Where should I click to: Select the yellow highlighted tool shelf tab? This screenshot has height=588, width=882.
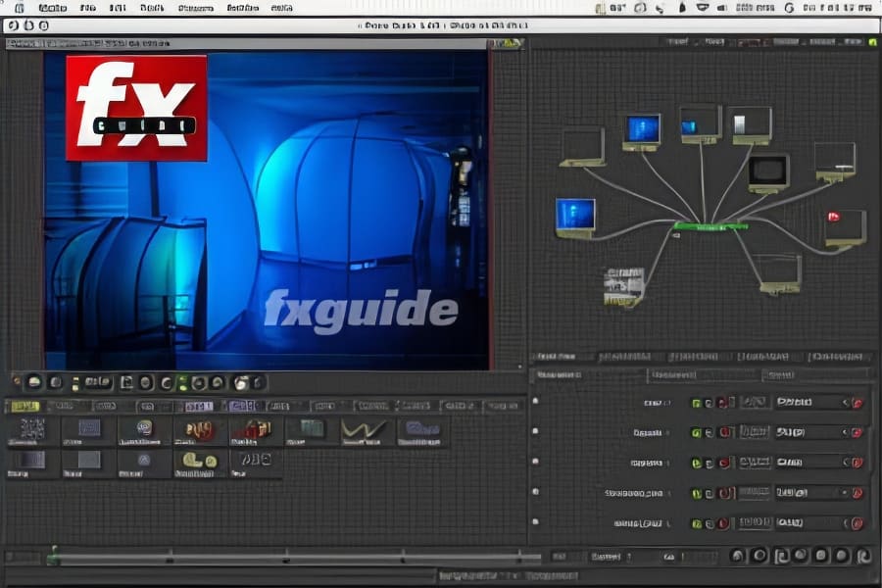(x=25, y=406)
